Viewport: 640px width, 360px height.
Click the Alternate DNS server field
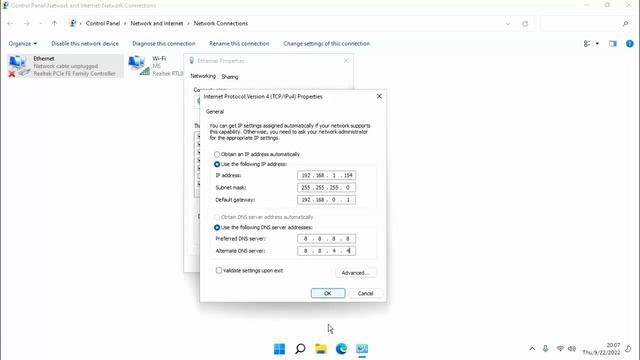326,251
